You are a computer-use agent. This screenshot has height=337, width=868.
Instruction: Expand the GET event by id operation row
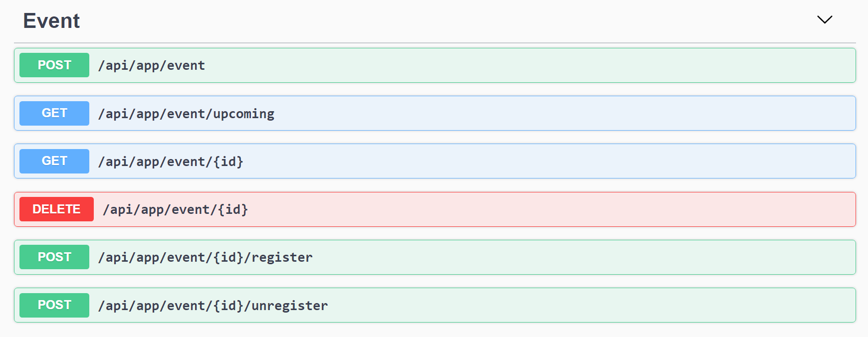click(x=499, y=161)
